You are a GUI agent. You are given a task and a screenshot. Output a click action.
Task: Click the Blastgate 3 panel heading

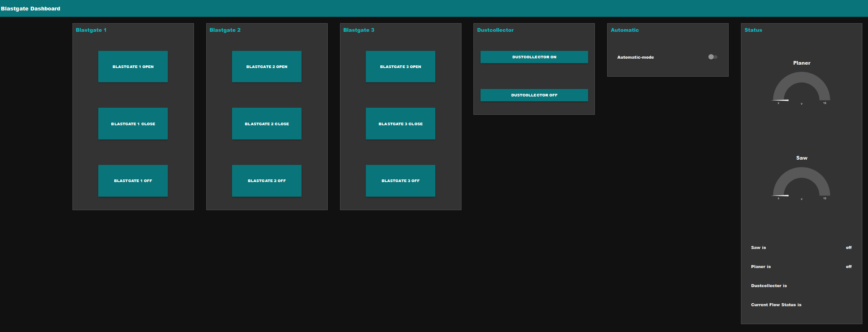[x=359, y=30]
